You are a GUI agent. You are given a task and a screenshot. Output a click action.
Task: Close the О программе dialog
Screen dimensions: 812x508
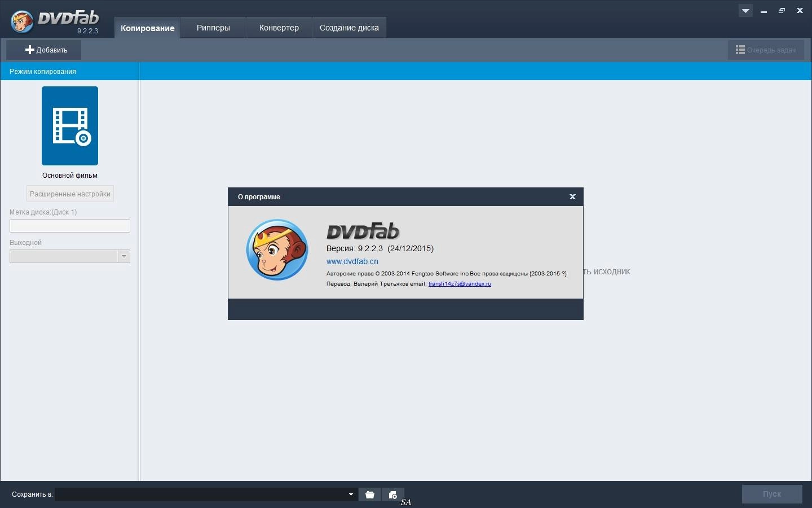572,196
